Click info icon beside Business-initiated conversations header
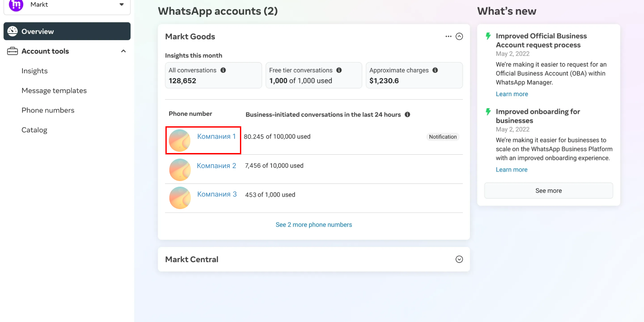The image size is (644, 322). 408,115
